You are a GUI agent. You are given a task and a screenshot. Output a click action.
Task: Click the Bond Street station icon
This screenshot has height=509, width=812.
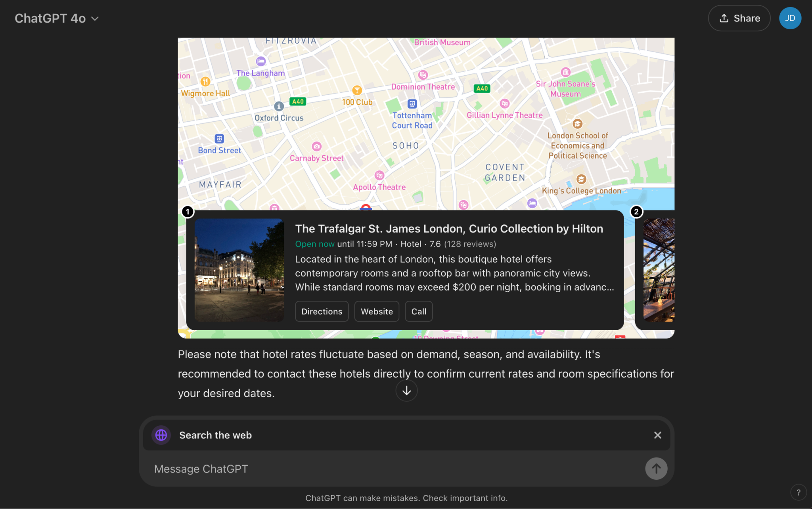pyautogui.click(x=219, y=139)
